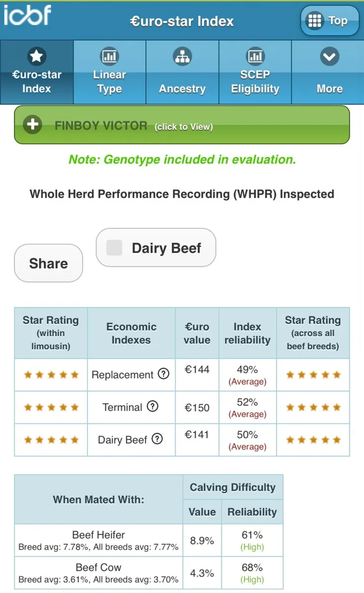The image size is (364, 593).
Task: Select the €uro-star Index star icon
Action: coord(36,56)
